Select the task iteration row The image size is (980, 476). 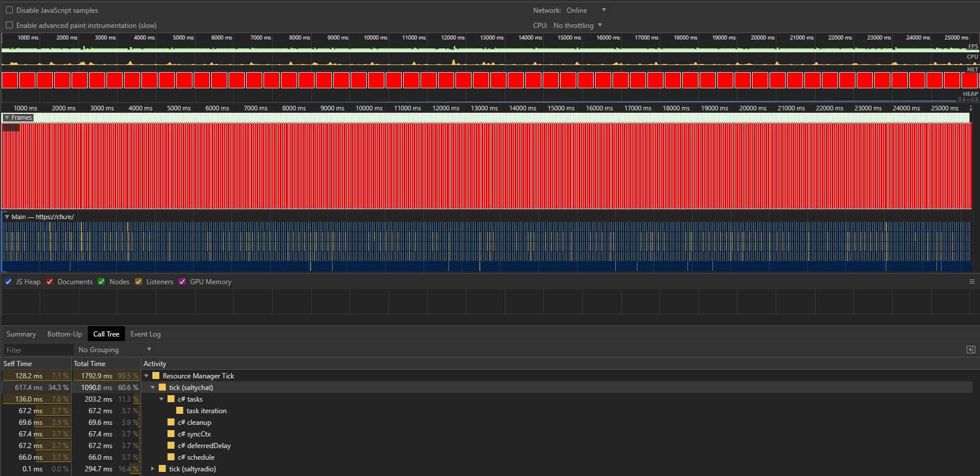(x=486, y=411)
